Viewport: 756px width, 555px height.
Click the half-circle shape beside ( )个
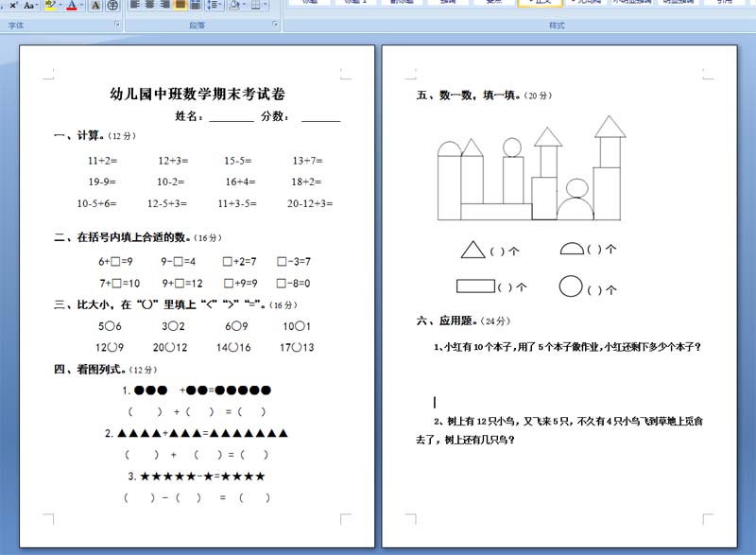[x=572, y=249]
